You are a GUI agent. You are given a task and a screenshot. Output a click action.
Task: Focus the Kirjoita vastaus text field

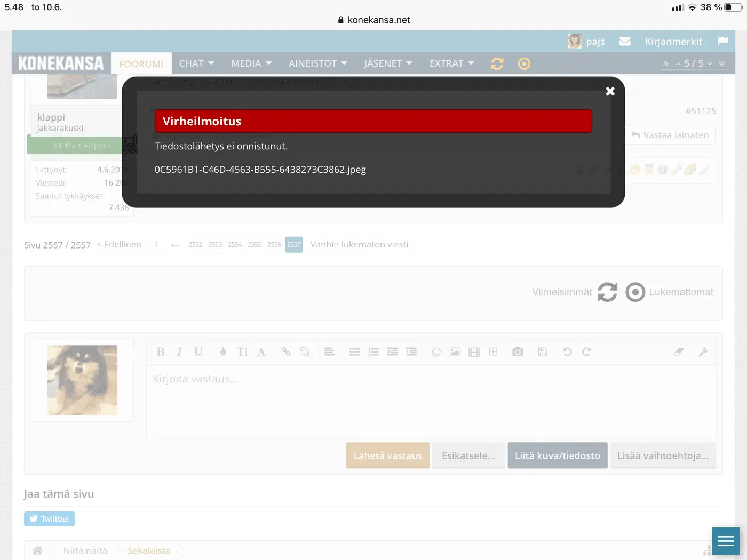[x=431, y=401]
